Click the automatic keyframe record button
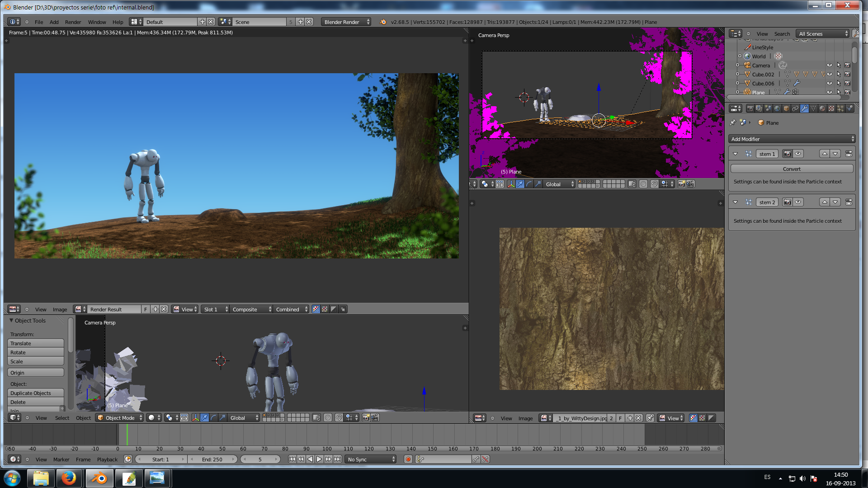 point(408,459)
